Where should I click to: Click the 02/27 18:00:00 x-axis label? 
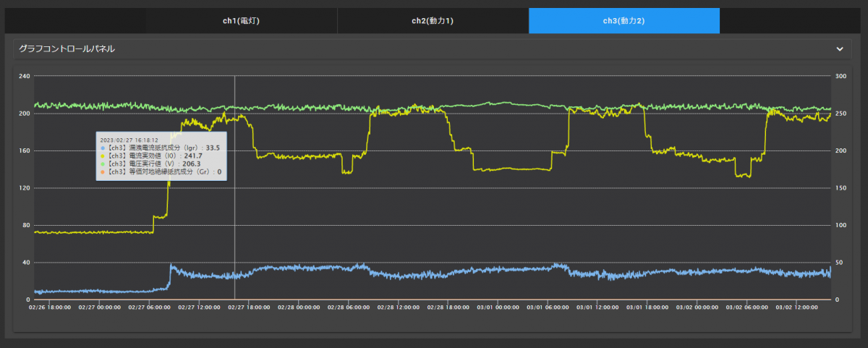click(248, 307)
